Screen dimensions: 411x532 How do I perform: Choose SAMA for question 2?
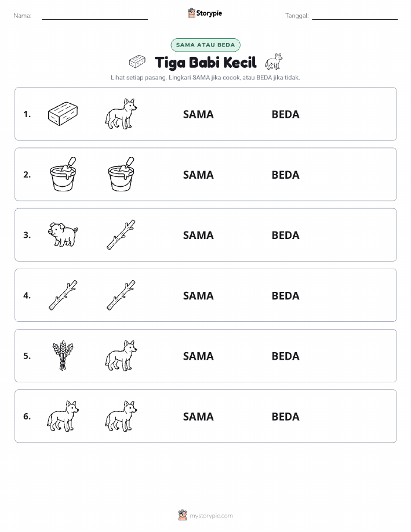(198, 175)
